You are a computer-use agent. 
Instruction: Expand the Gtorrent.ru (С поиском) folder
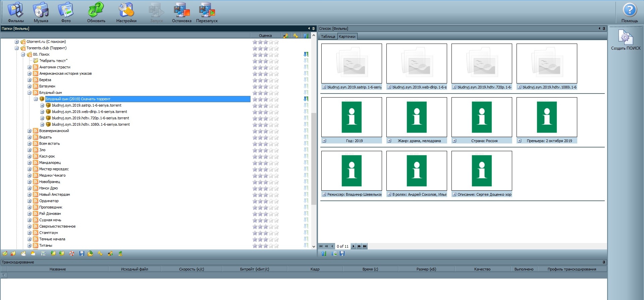coord(16,42)
